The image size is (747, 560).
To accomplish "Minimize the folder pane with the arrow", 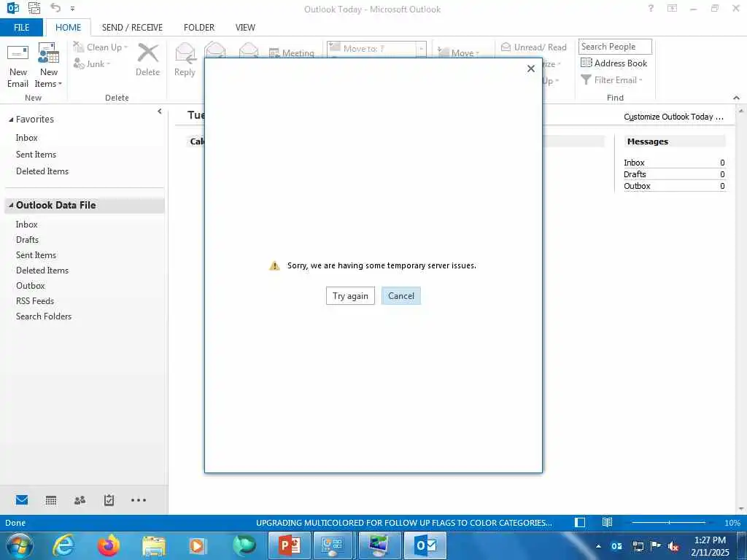I will point(160,112).
